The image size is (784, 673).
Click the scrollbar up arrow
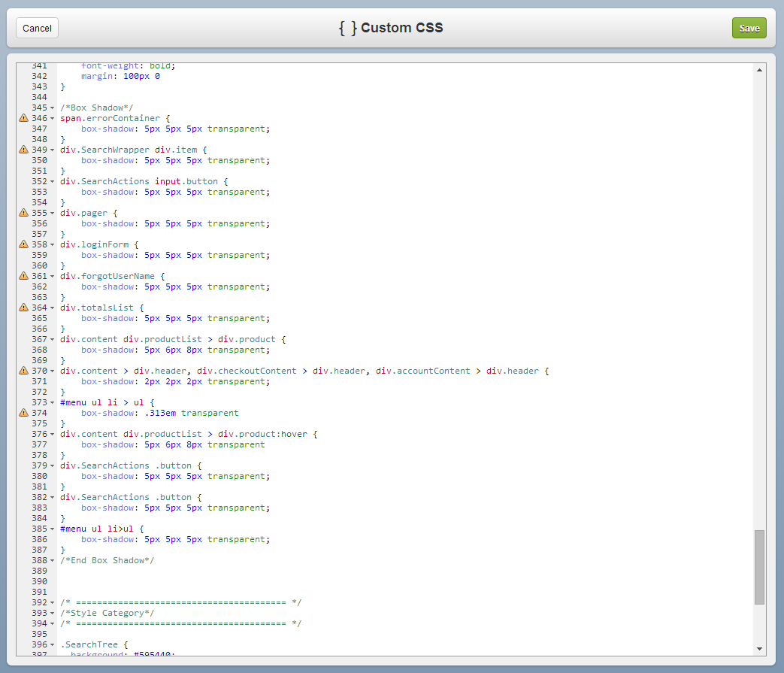[x=759, y=70]
